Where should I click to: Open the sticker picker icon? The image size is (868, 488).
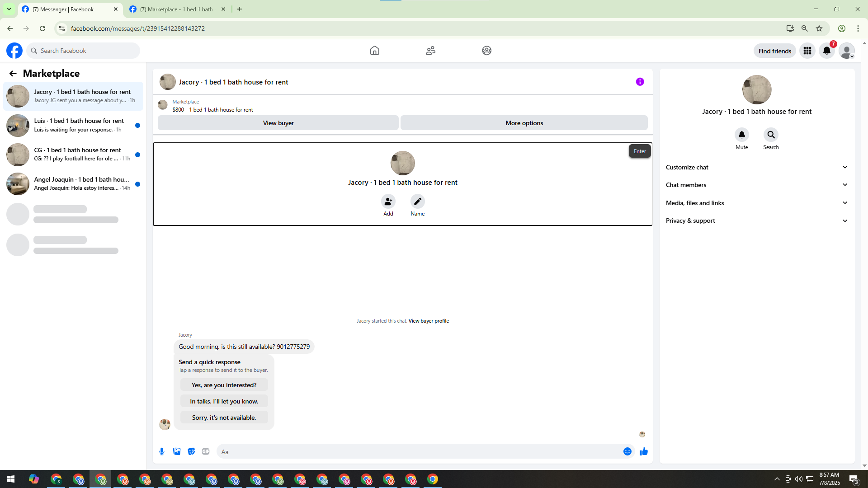point(191,451)
